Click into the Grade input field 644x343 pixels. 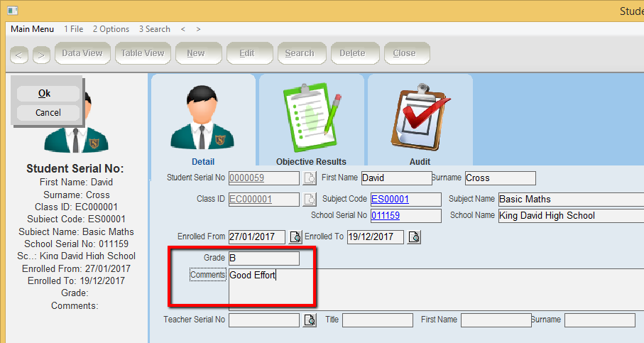coord(263,258)
